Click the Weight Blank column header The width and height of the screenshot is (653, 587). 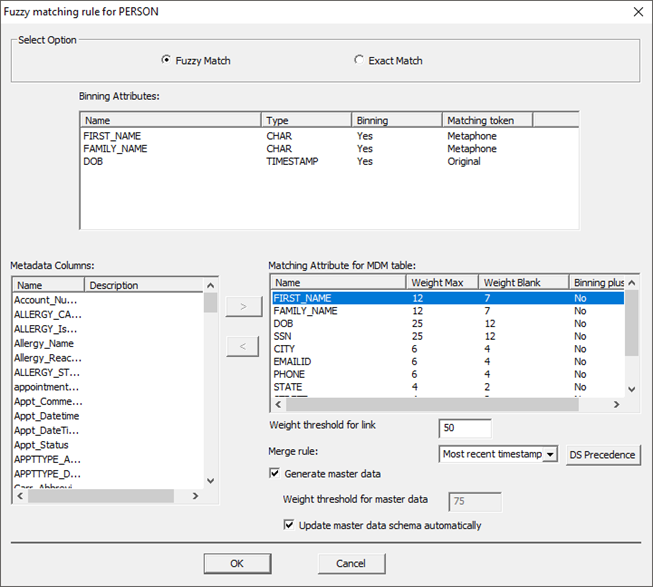pyautogui.click(x=524, y=283)
